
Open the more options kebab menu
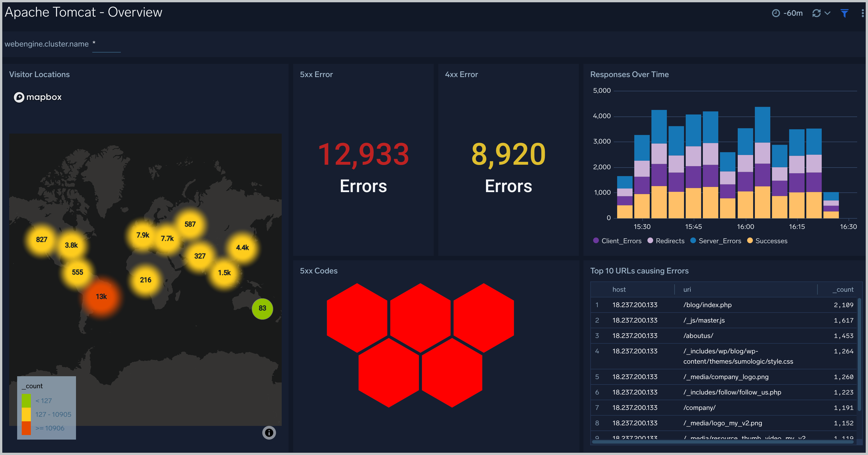pos(862,13)
